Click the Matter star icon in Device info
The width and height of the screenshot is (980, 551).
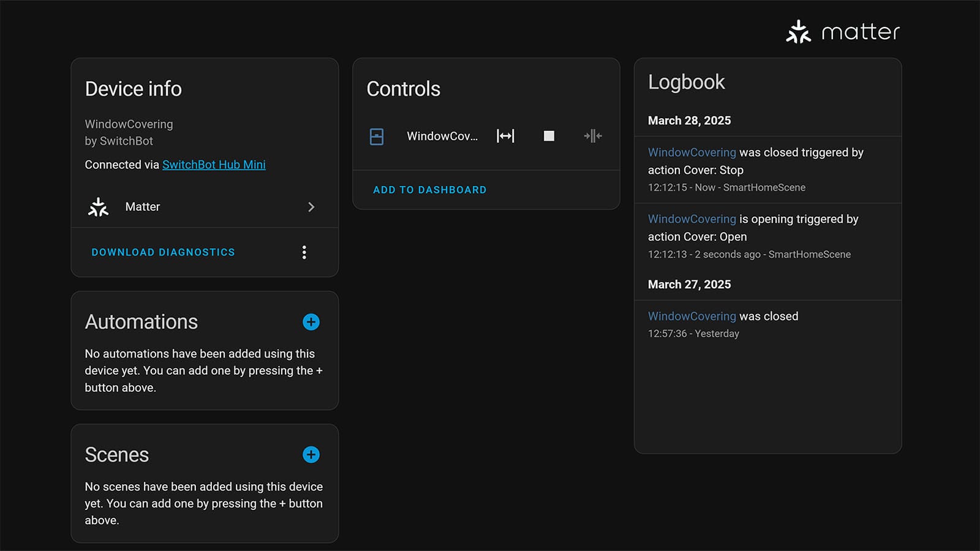[98, 207]
